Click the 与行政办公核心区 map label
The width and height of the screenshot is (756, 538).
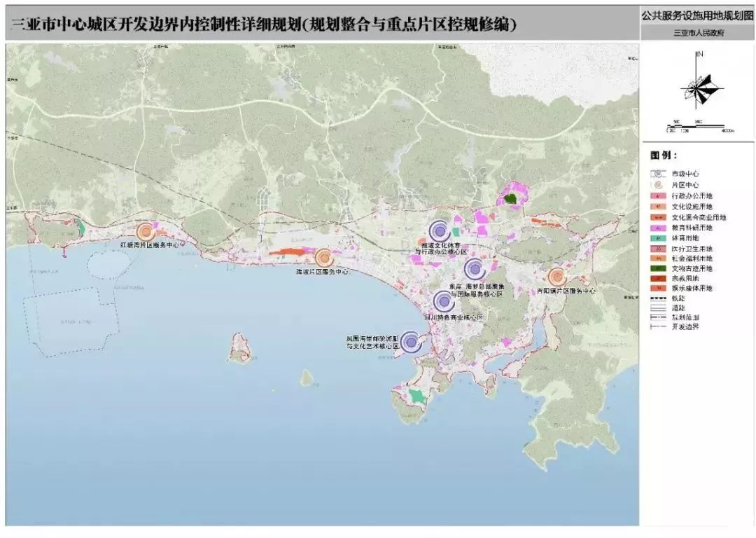coord(441,252)
